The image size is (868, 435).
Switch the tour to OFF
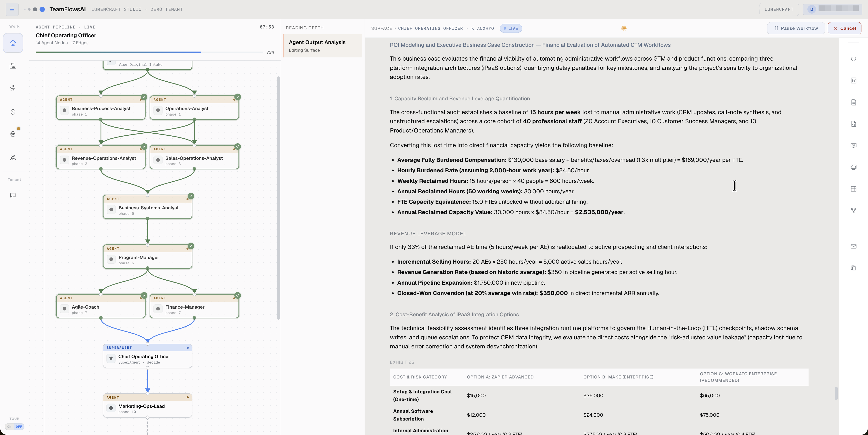point(19,427)
